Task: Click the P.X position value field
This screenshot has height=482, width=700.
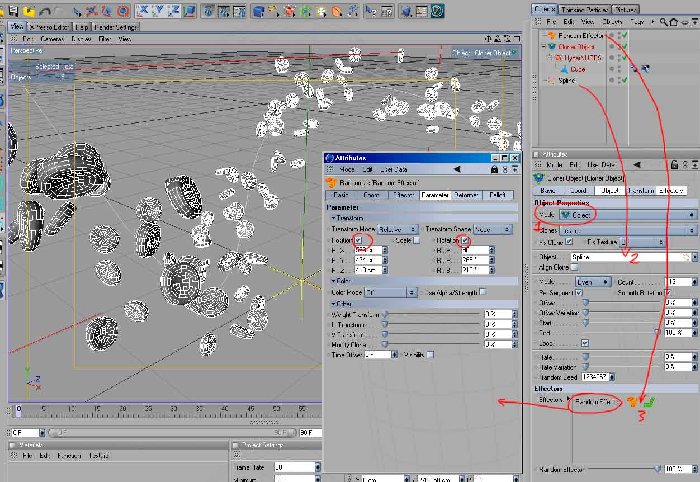Action: (x=369, y=250)
